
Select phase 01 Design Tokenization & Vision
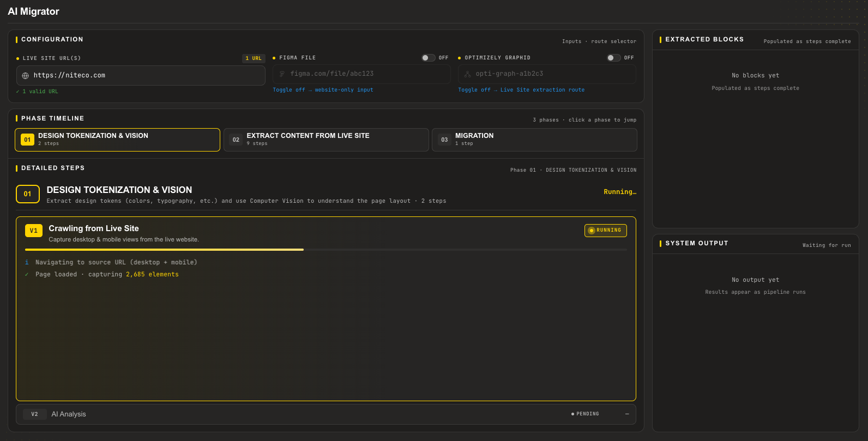pos(117,140)
